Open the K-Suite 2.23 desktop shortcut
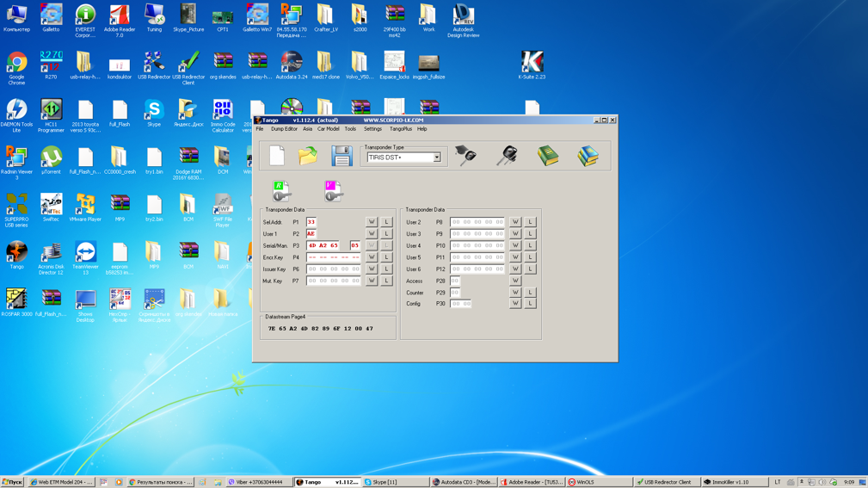868x488 pixels. 532,65
